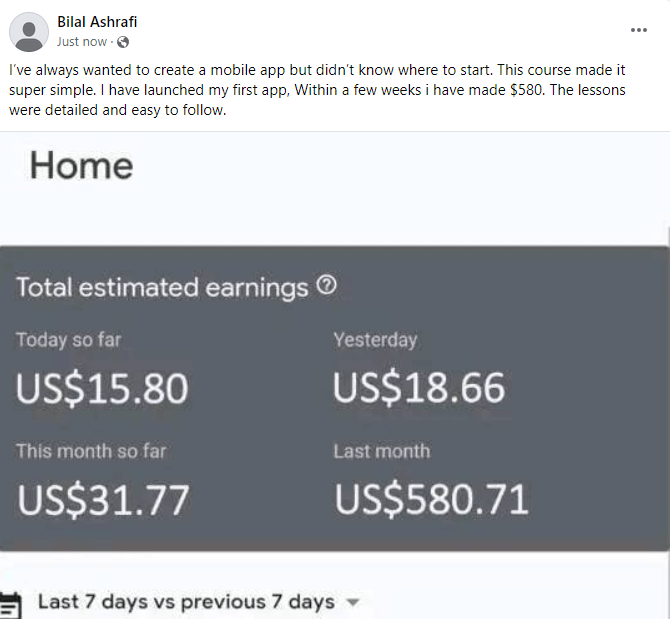670x619 pixels.
Task: Click the US$580.71 last month amount
Action: pos(431,500)
